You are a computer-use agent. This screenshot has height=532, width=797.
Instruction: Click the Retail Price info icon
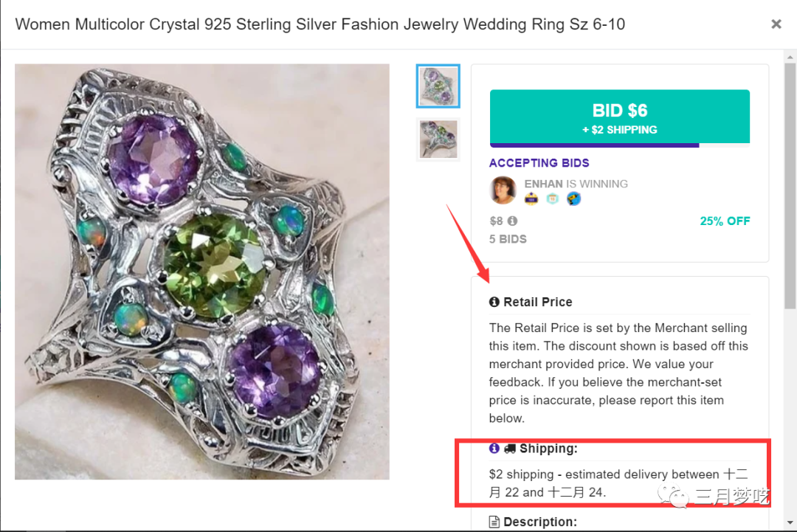[494, 302]
